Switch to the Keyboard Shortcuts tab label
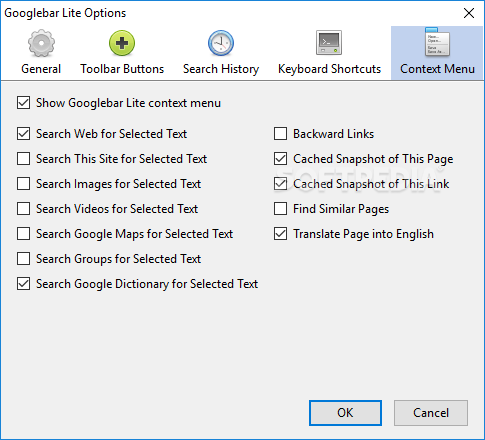 tap(329, 69)
